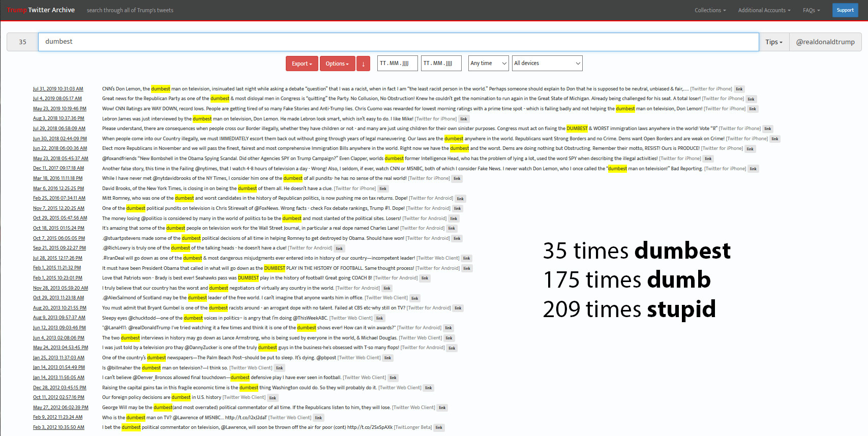Click the blue Support button

point(845,10)
